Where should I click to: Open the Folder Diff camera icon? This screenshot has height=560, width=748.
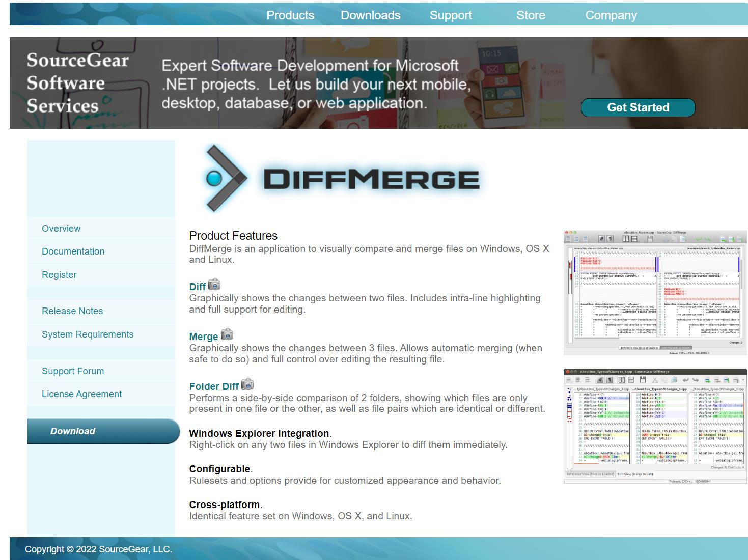click(247, 384)
